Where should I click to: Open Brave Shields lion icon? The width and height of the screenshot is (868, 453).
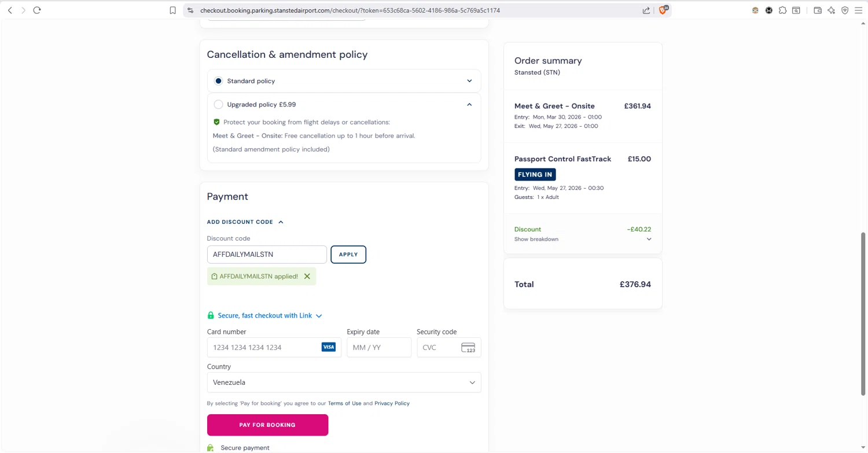tap(663, 10)
